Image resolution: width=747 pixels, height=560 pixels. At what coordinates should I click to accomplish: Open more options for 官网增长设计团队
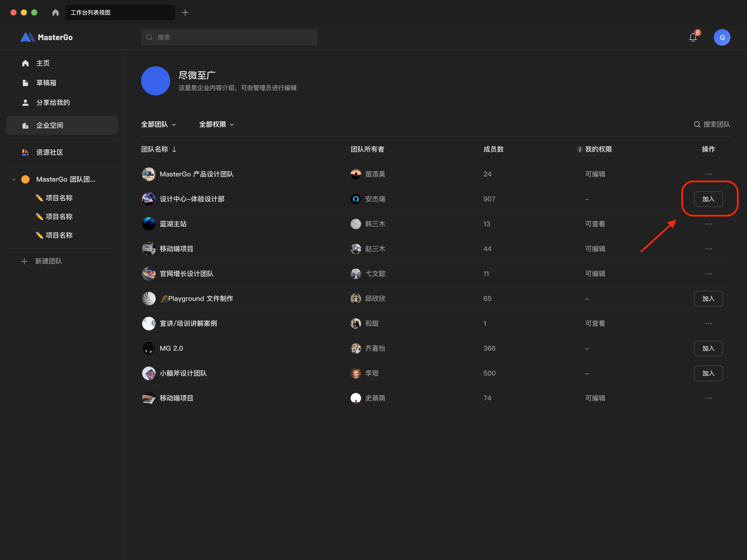click(708, 274)
